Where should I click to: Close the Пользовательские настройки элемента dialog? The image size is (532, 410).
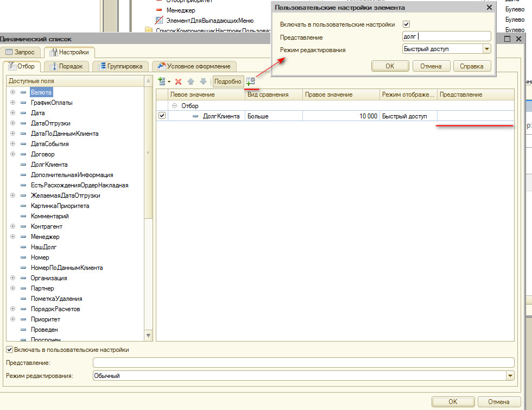(489, 8)
